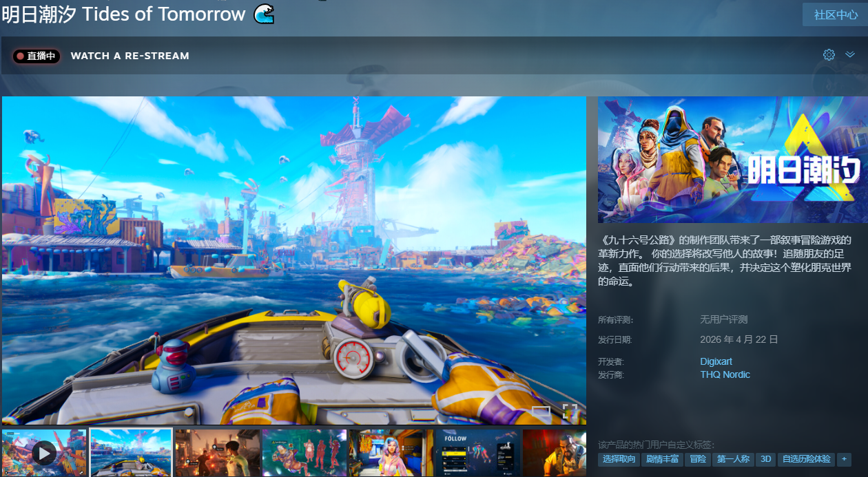Select the 第一人称 tag
The image size is (868, 477).
coord(733,459)
